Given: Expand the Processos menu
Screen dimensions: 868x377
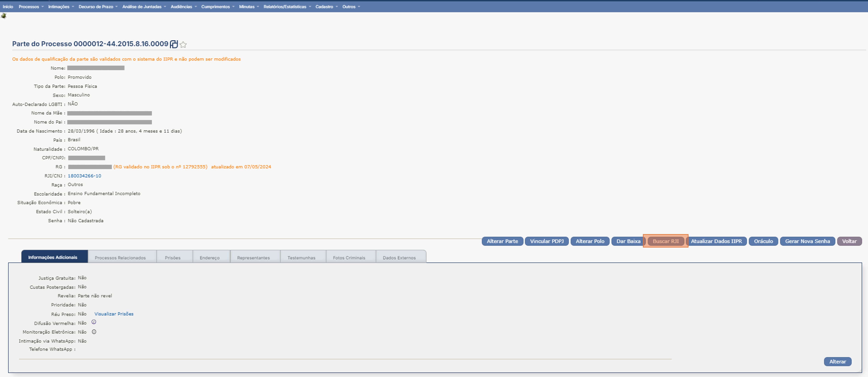Looking at the screenshot, I should coord(31,7).
